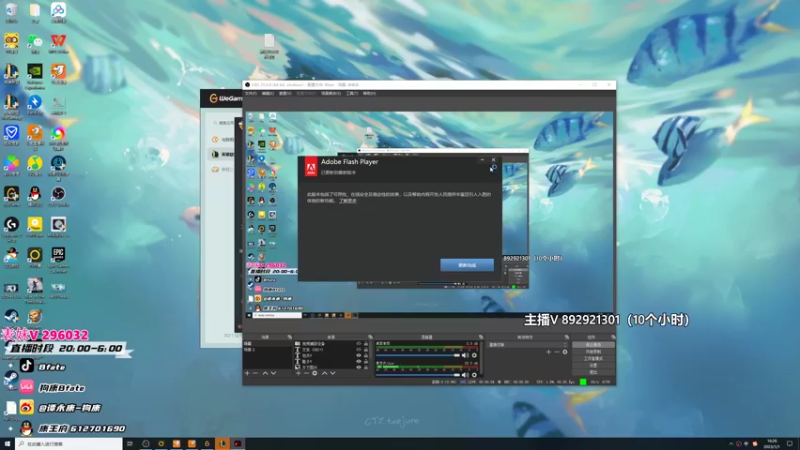The width and height of the screenshot is (800, 450).
Task: Remove scene transition with the minus icon
Action: point(557,352)
